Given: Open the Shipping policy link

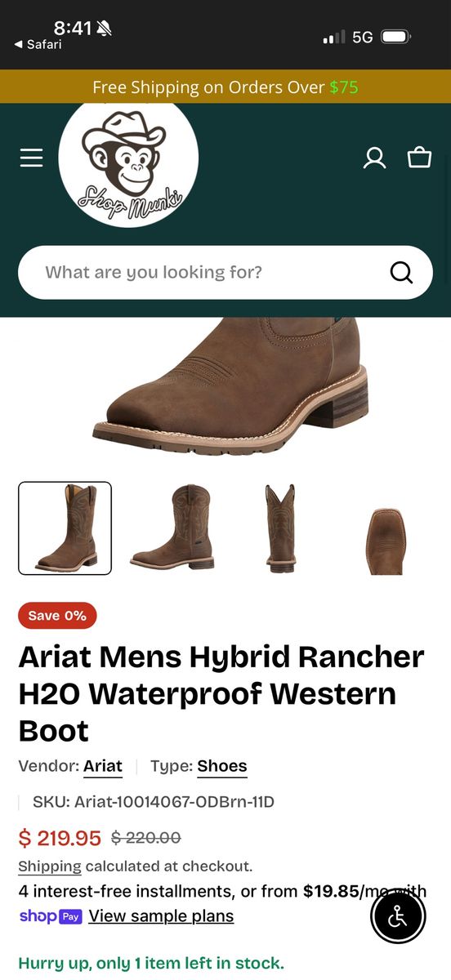Looking at the screenshot, I should 50,866.
